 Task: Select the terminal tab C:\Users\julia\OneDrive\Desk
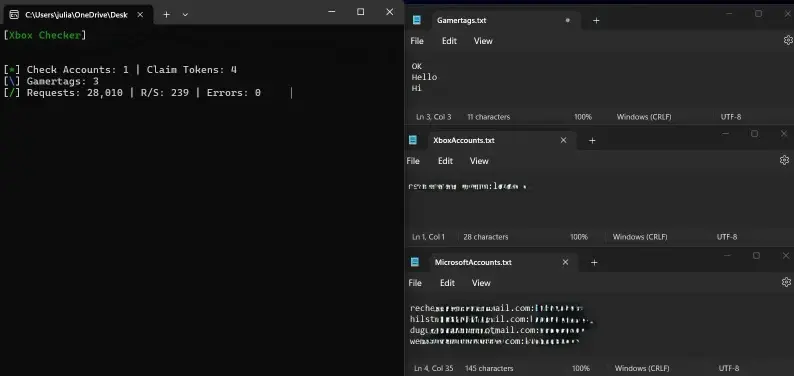point(78,15)
